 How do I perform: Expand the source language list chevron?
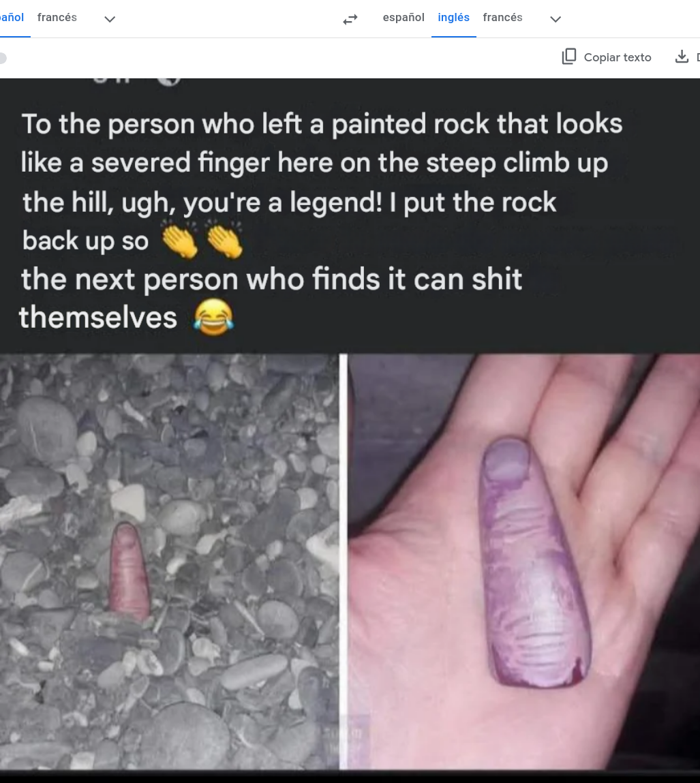[110, 19]
